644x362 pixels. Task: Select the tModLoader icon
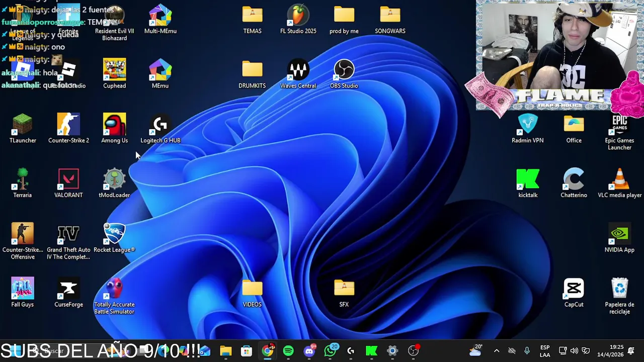(114, 184)
